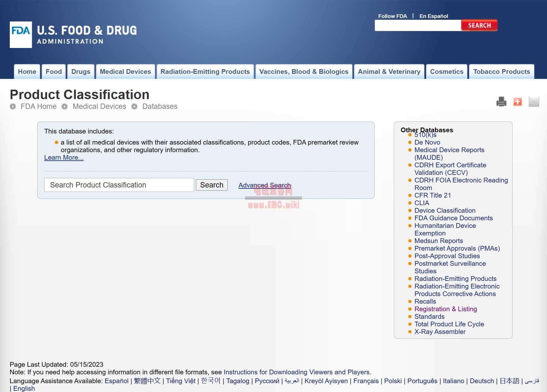Open the De Novo database link
This screenshot has height=392, width=547.
click(x=427, y=142)
